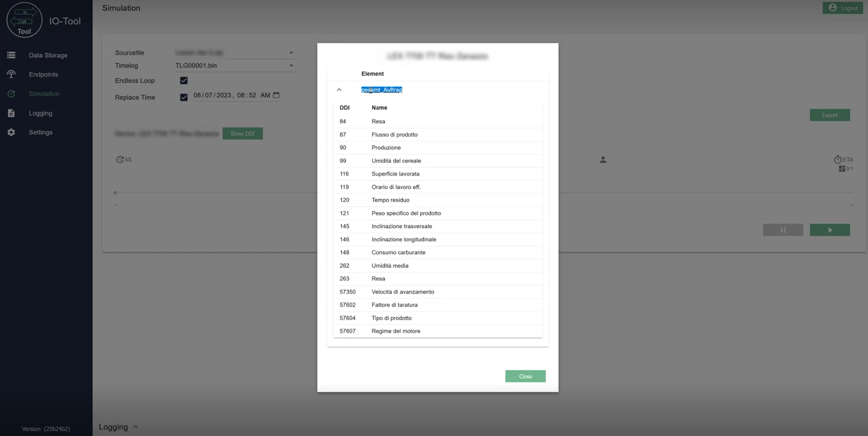868x436 pixels.
Task: Open the Sourcefile dropdown
Action: (234, 53)
